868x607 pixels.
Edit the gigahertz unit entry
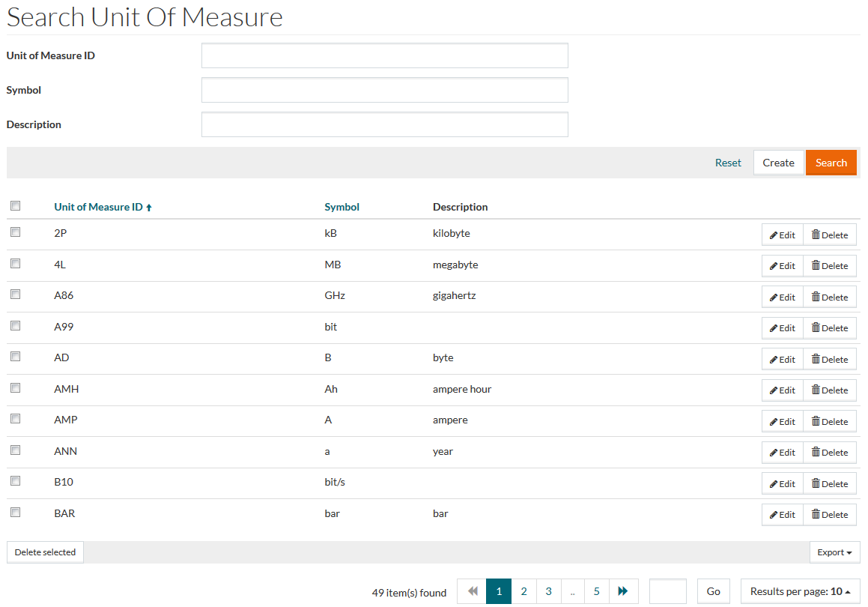point(782,298)
